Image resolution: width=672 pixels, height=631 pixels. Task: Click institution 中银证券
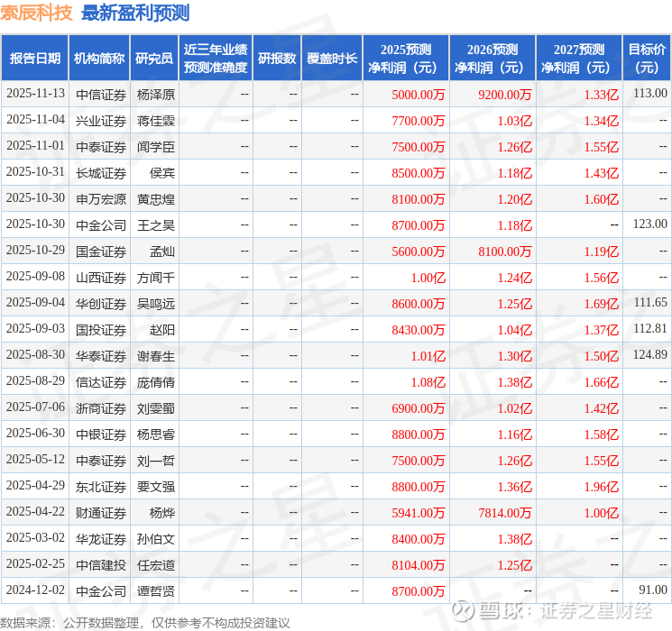101,434
